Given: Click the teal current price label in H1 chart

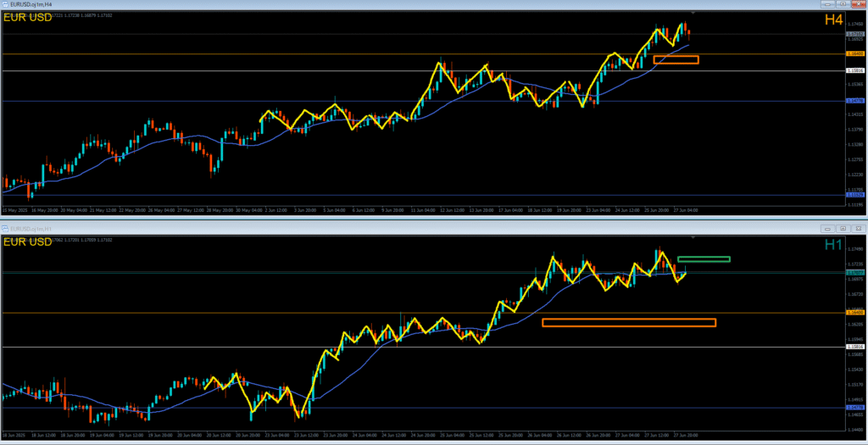Looking at the screenshot, I should (x=855, y=273).
